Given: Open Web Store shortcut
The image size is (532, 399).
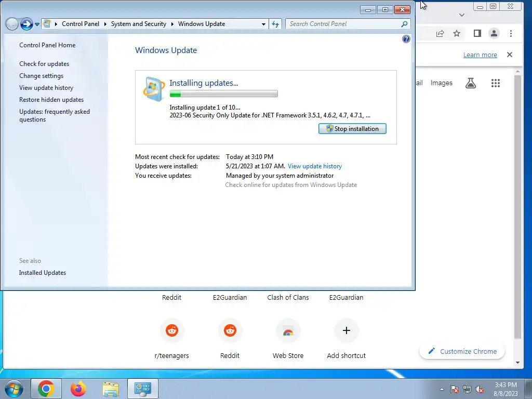Looking at the screenshot, I should tap(288, 338).
